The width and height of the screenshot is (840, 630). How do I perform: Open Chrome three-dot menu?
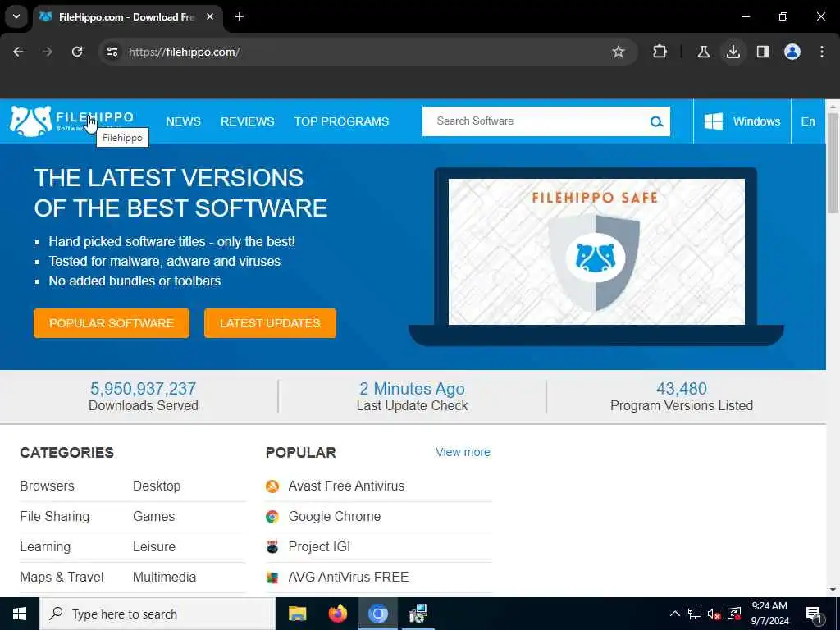821,52
